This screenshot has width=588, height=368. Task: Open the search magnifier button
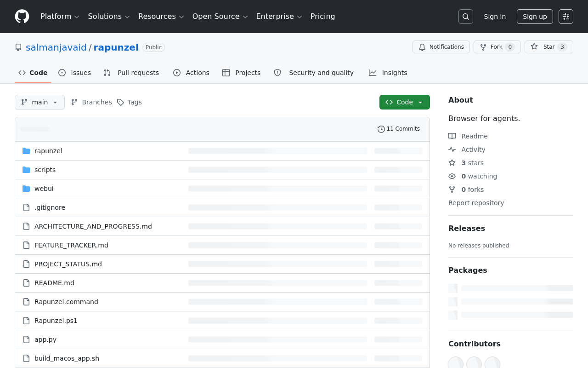466,17
